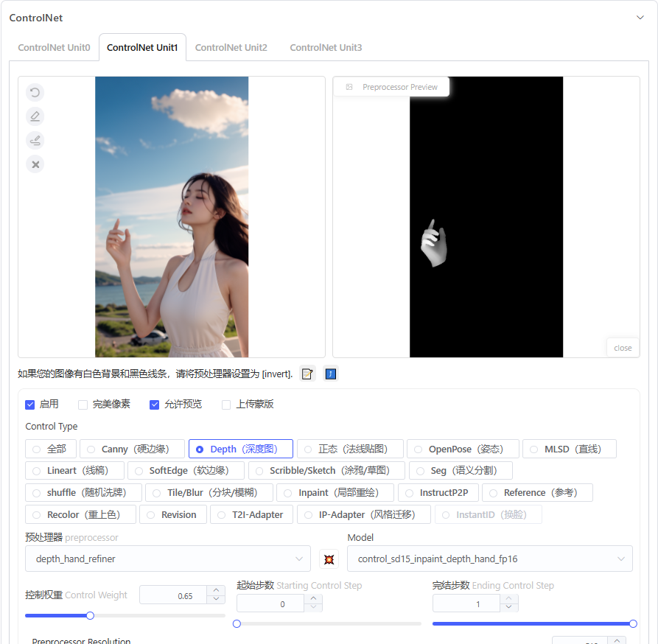This screenshot has width=658, height=644.
Task: Click the image icon in the Preprocessor Preview label
Action: coord(349,87)
